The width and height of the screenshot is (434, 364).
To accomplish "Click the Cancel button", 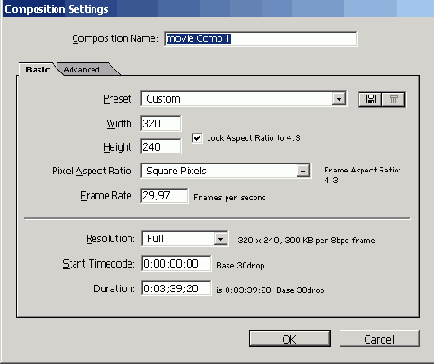I will click(x=379, y=339).
